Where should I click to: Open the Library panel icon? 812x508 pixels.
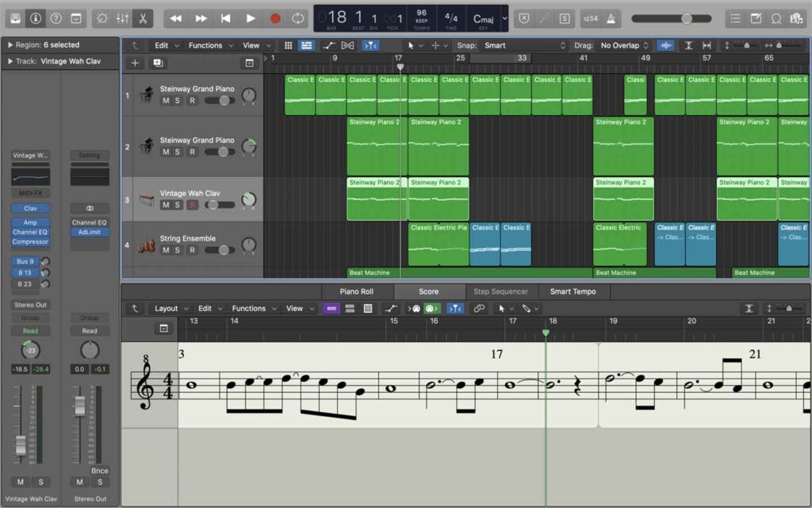coord(16,19)
